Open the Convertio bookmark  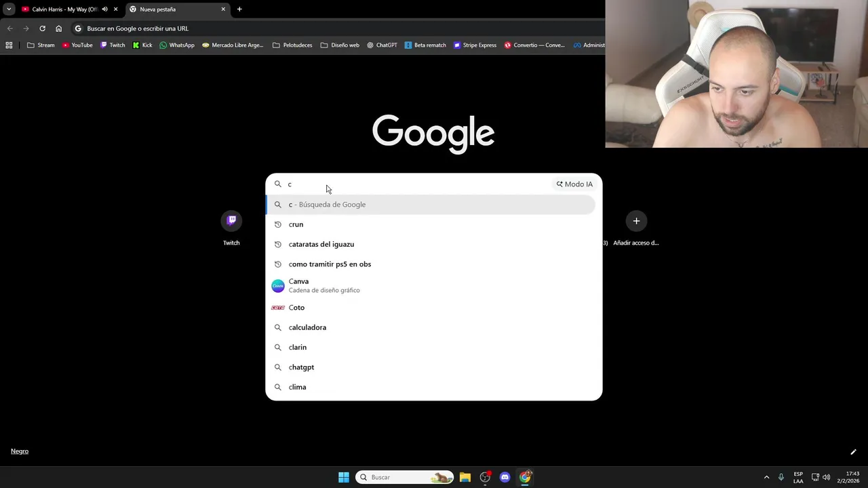point(534,45)
